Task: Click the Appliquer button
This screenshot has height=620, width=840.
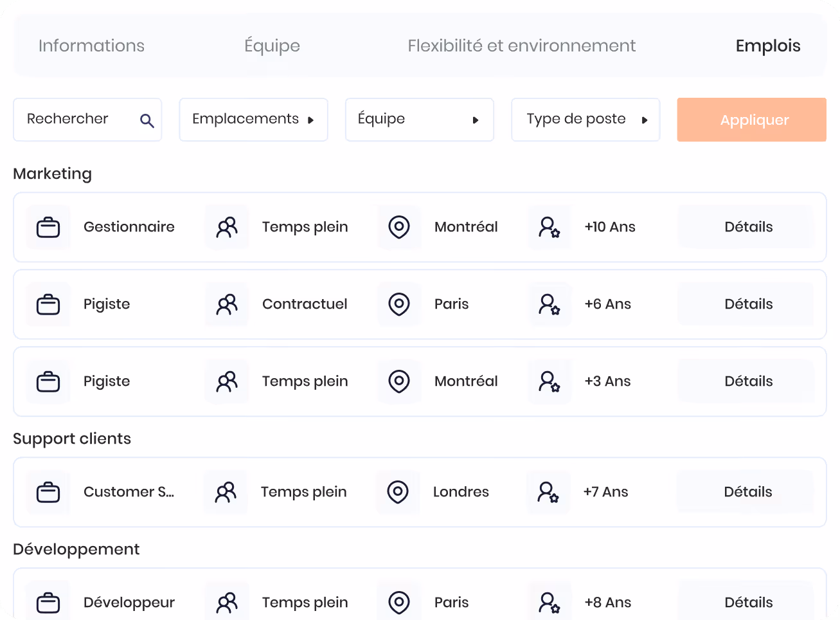Action: tap(752, 120)
